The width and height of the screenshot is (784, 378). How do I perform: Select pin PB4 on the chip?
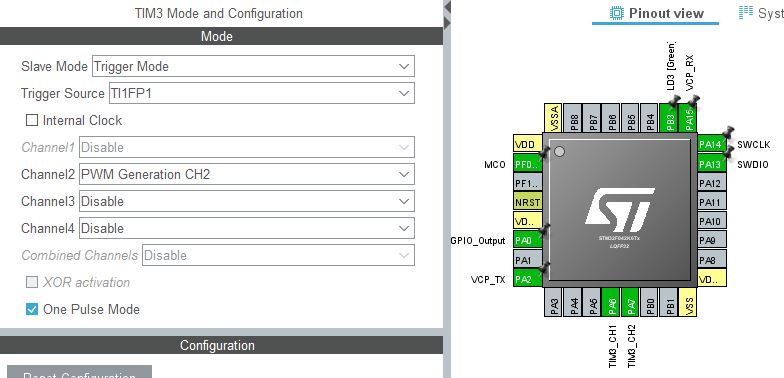[649, 118]
